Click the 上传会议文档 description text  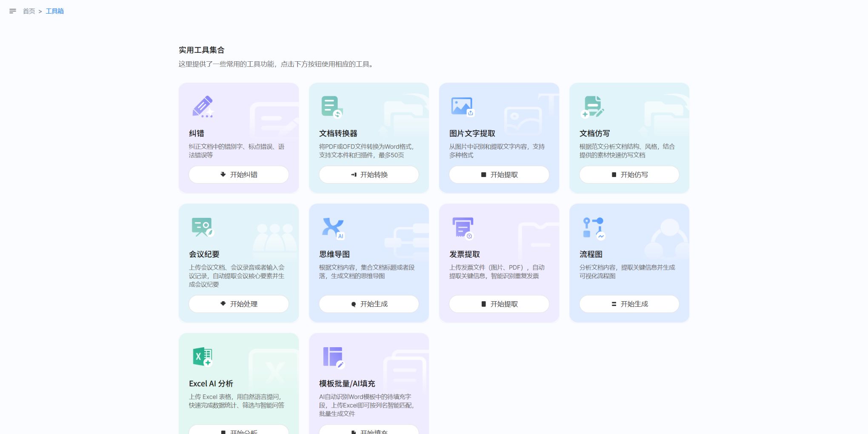(237, 276)
